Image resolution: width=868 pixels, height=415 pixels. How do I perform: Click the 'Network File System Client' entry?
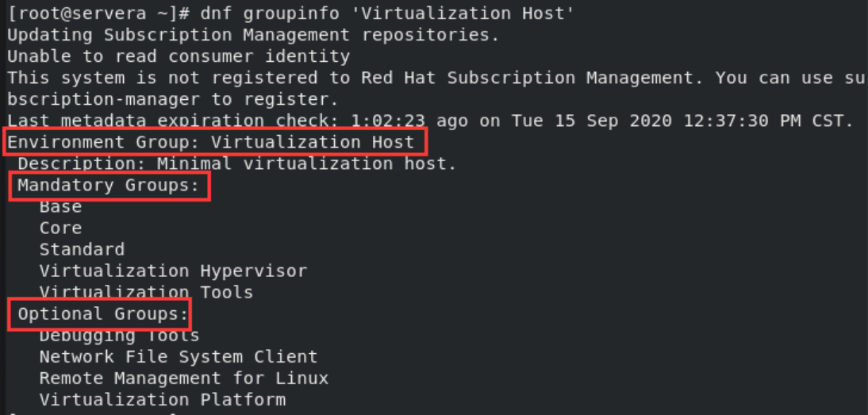(x=179, y=357)
